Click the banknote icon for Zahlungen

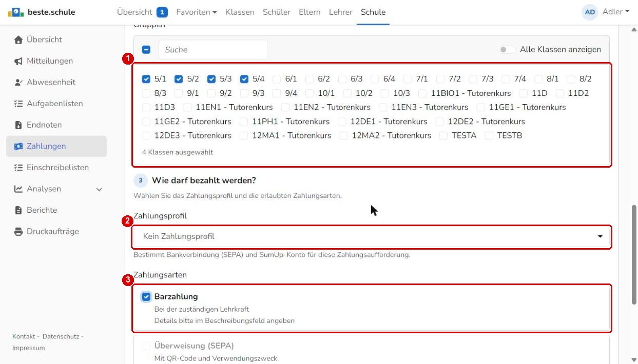click(x=18, y=146)
